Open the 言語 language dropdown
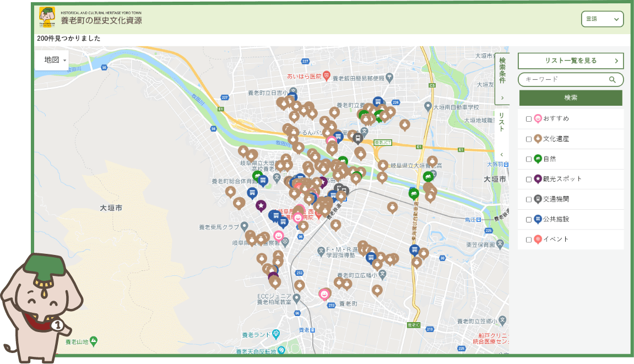Image resolution: width=634 pixels, height=364 pixels. click(x=602, y=19)
